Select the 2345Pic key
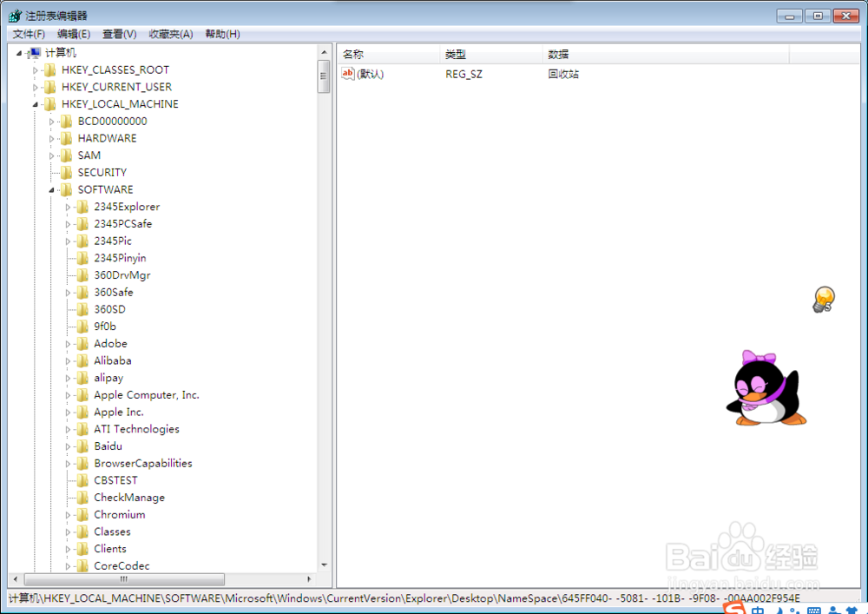Screen dimensions: 868x614 (113, 241)
